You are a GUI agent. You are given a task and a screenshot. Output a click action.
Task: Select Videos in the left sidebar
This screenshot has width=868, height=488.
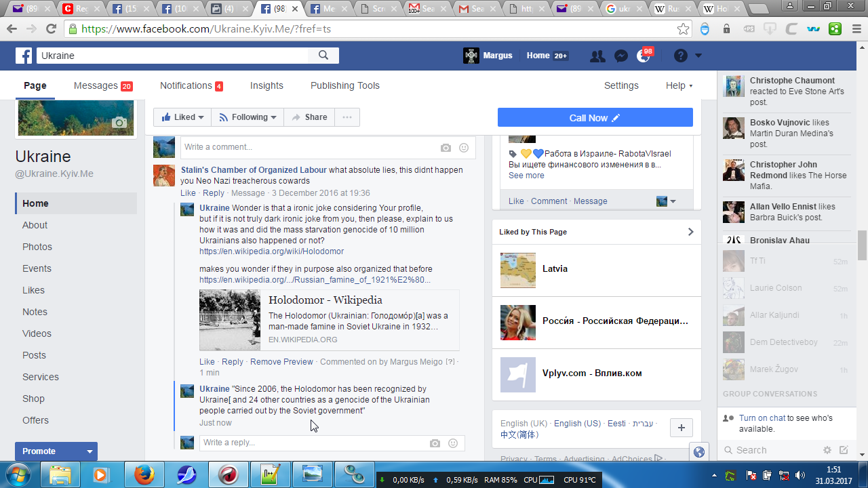[37, 333]
